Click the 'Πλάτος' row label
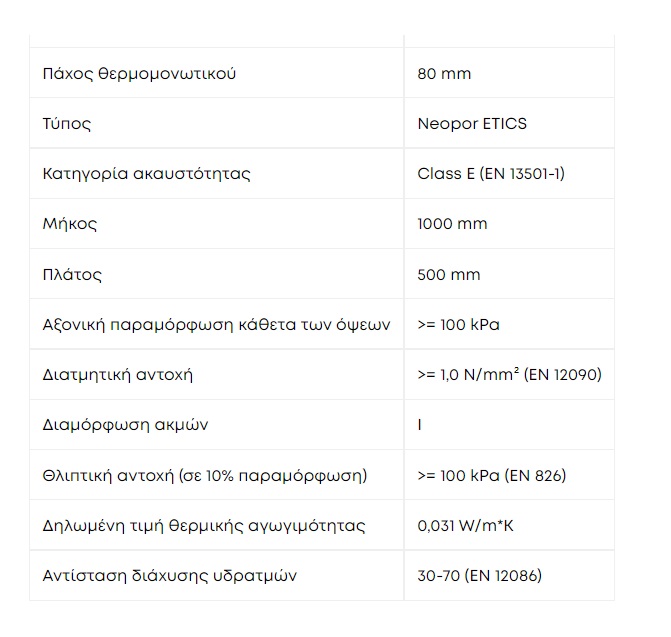 [x=72, y=274]
